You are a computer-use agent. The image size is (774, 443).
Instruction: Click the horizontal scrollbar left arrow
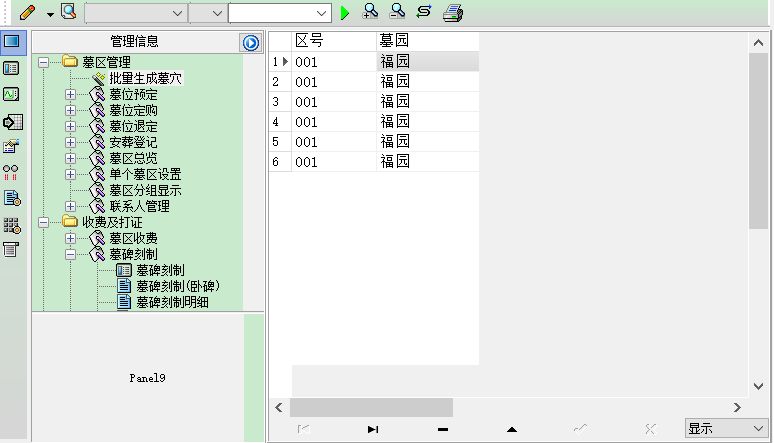pos(279,407)
